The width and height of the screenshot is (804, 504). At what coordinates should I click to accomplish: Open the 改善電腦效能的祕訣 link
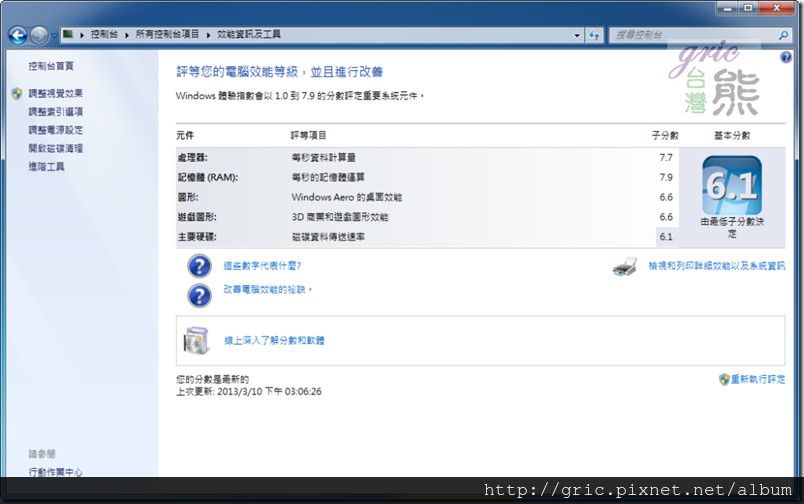tap(267, 290)
